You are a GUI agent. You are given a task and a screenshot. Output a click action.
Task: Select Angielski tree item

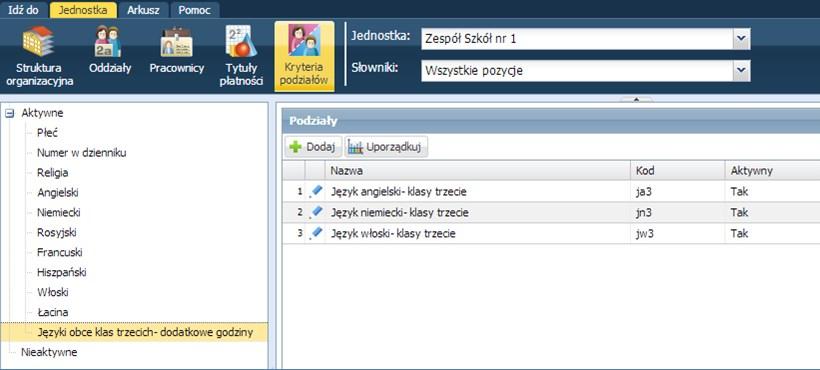tap(58, 192)
